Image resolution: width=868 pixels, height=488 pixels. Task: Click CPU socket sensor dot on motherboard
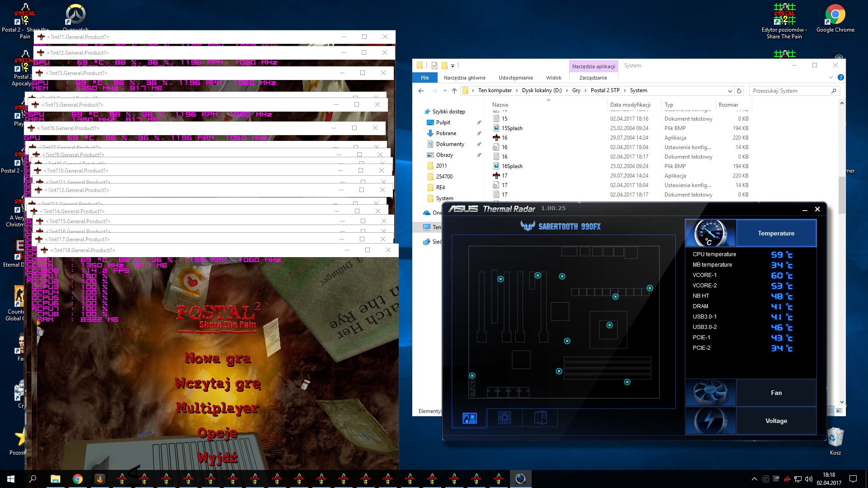609,325
